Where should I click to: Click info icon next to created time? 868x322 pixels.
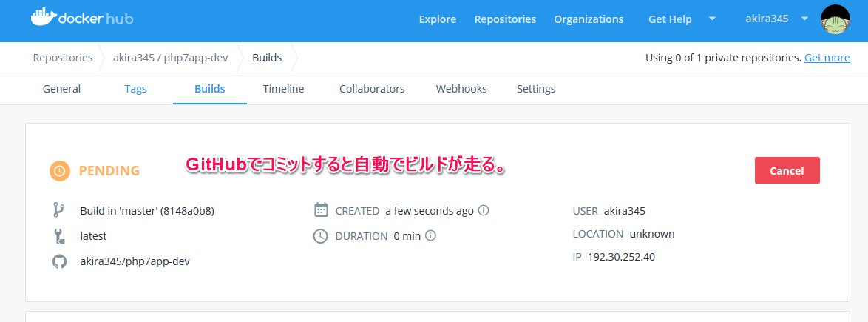coord(484,210)
